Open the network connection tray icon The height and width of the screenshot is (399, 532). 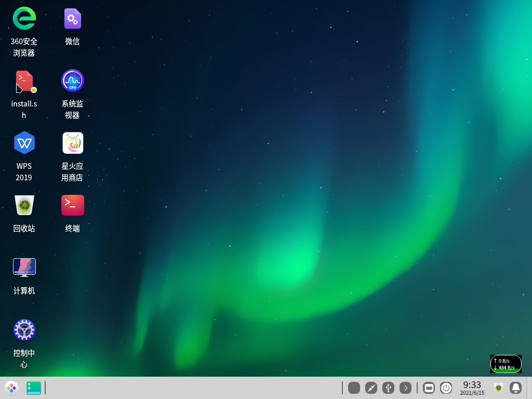[x=371, y=388]
